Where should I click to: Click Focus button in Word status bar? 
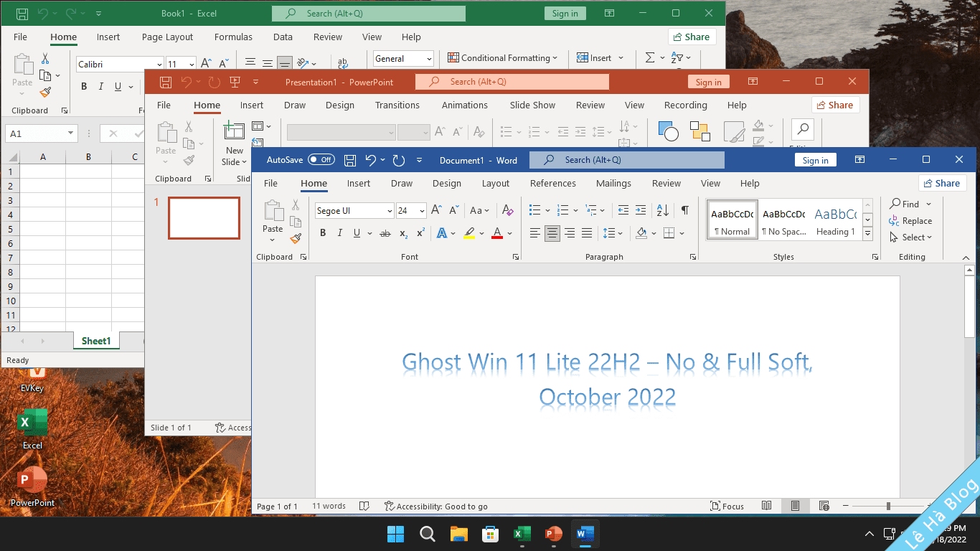click(727, 506)
